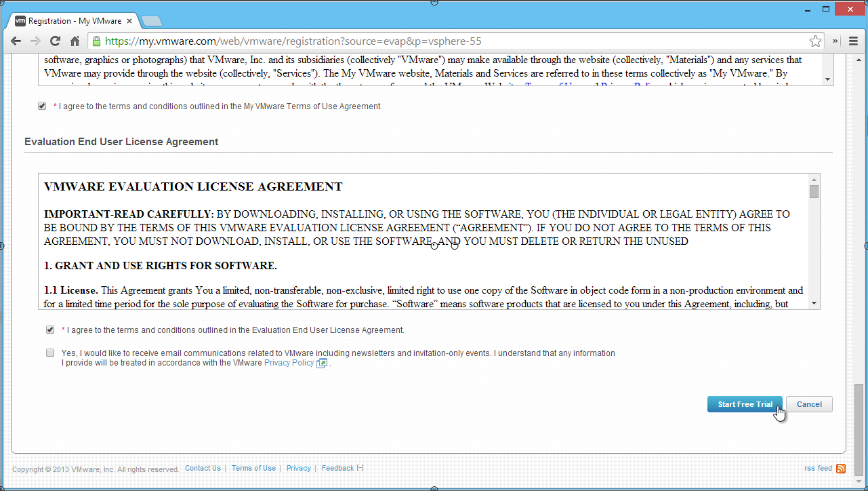Click Terms of Use box scroll-down arrow

(827, 79)
